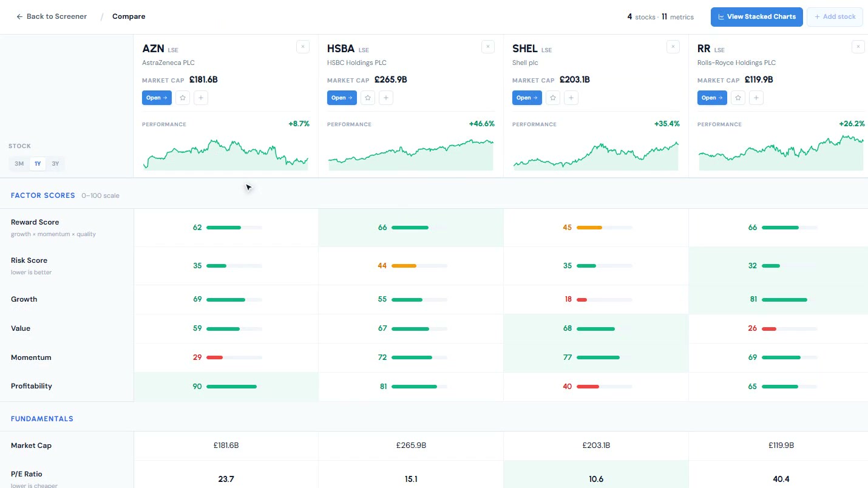Click the FUNDAMENTALS section heading
Image resolution: width=868 pixels, height=488 pixels.
tap(42, 419)
